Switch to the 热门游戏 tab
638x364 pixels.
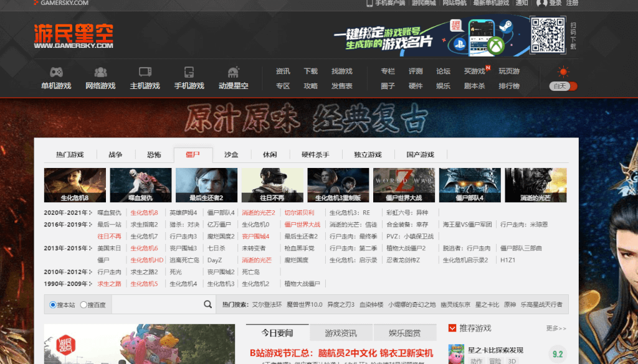click(x=70, y=155)
